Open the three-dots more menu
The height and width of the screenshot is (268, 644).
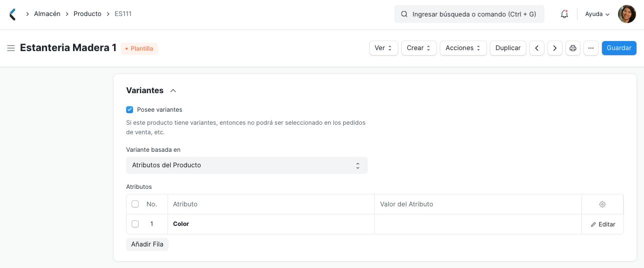pos(591,48)
